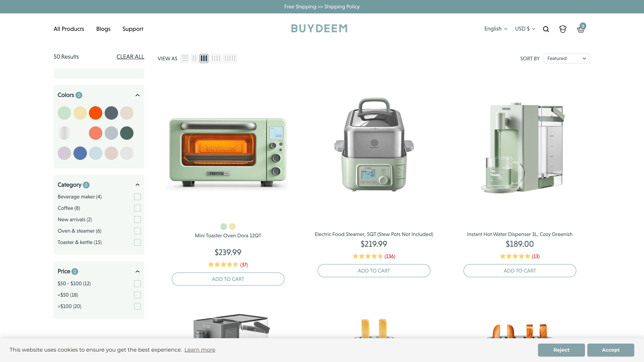644x362 pixels.
Task: Select the five-column grid view
Action: tap(230, 58)
